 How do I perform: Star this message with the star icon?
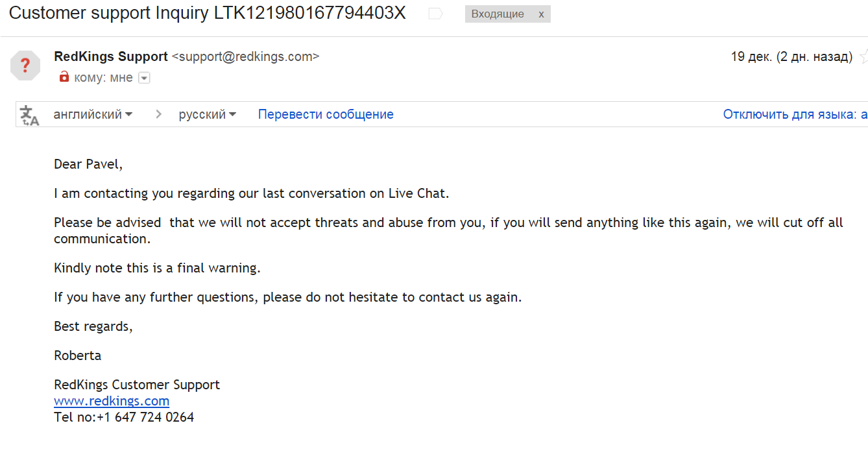[x=863, y=56]
